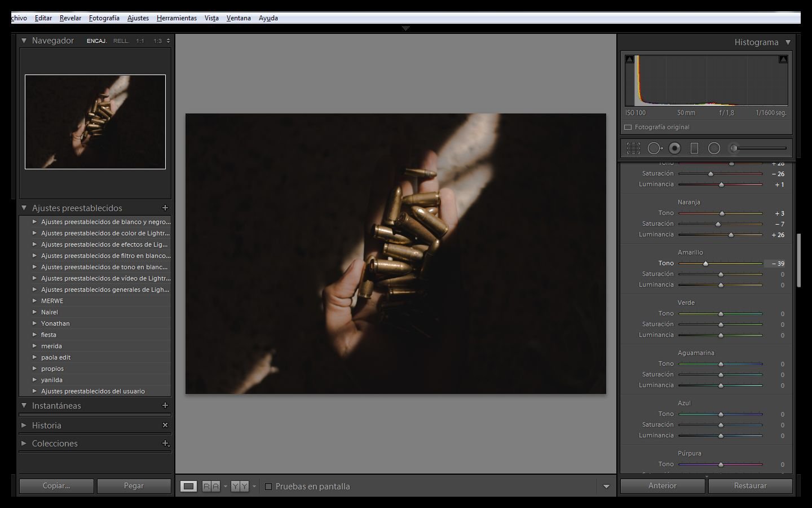This screenshot has height=508, width=812.
Task: Open the Fotografía menu
Action: point(104,18)
